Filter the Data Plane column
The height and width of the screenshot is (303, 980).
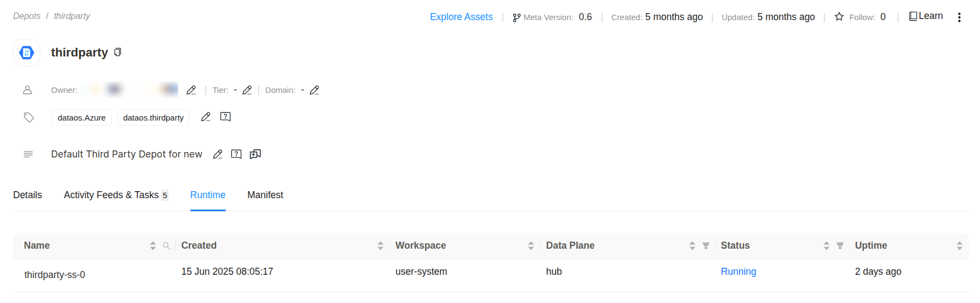[x=706, y=246]
